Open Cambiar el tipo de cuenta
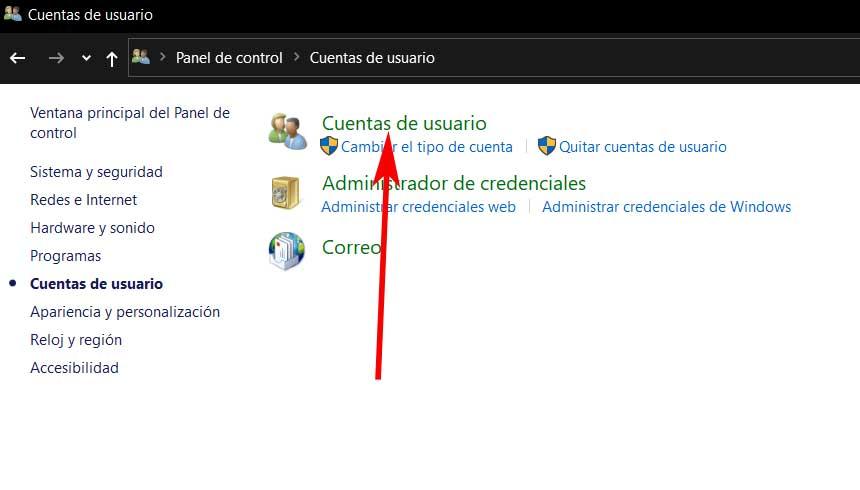Image resolution: width=860 pixels, height=490 pixels. (x=427, y=147)
